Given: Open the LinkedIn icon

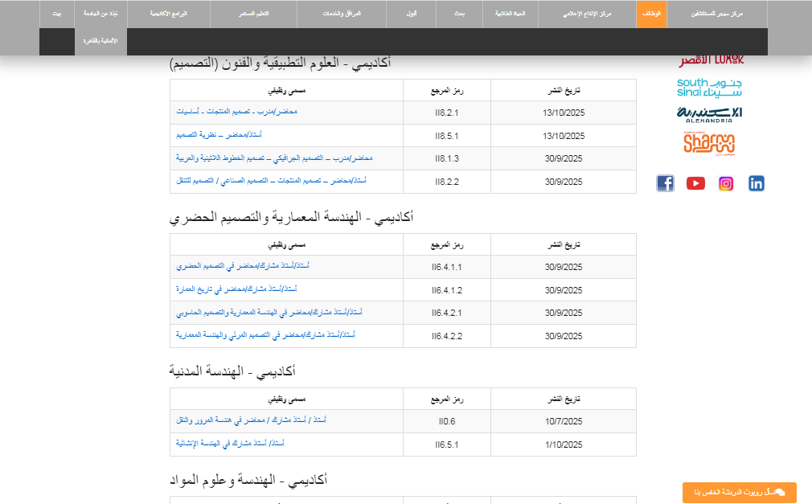Looking at the screenshot, I should (x=756, y=183).
